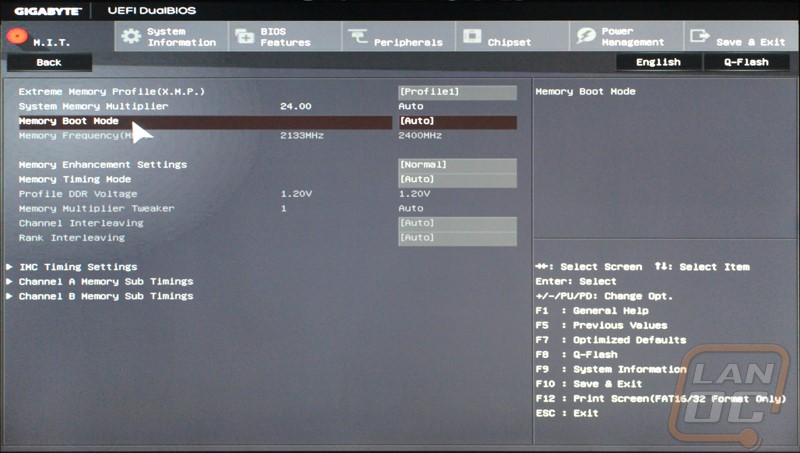Select the Channel Interleaving label

(81, 223)
